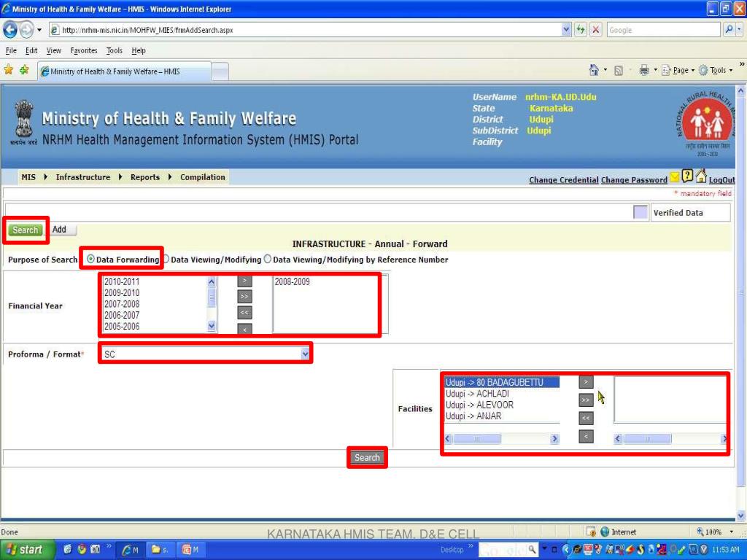This screenshot has width=747, height=560.
Task: Open the folder window in the taskbar
Action: tap(160, 550)
